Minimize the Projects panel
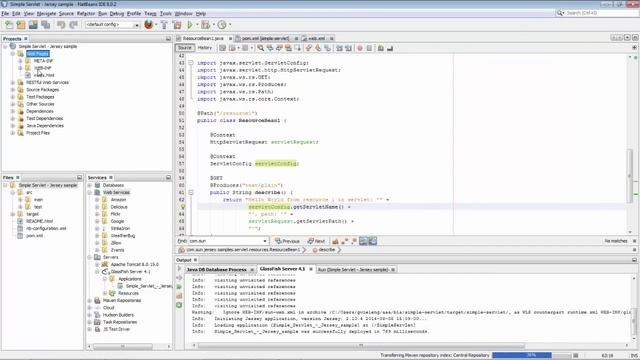640x360 pixels. coord(168,39)
